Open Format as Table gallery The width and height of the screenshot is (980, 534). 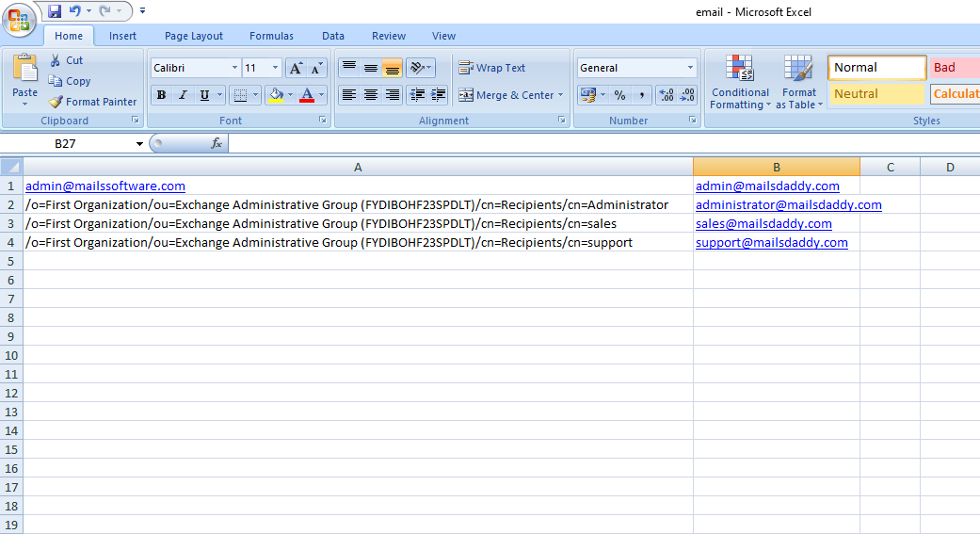pyautogui.click(x=798, y=81)
